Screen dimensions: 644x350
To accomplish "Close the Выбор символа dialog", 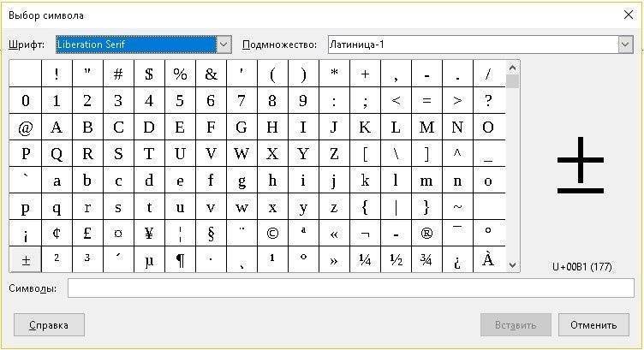I will pos(628,15).
